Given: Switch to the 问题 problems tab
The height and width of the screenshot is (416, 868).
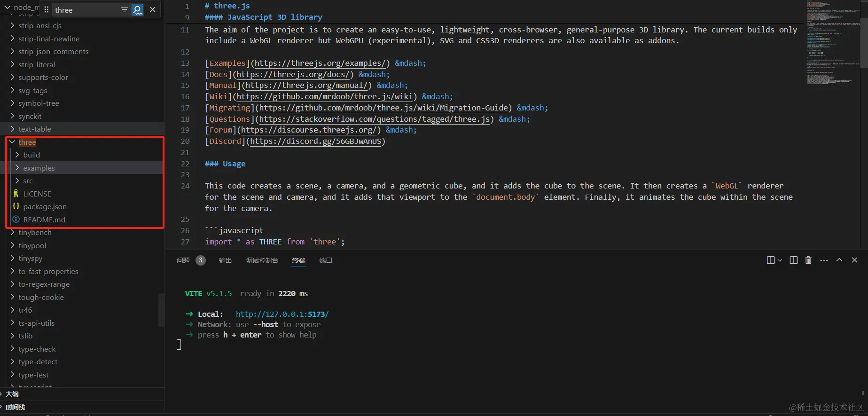Looking at the screenshot, I should click(x=183, y=260).
